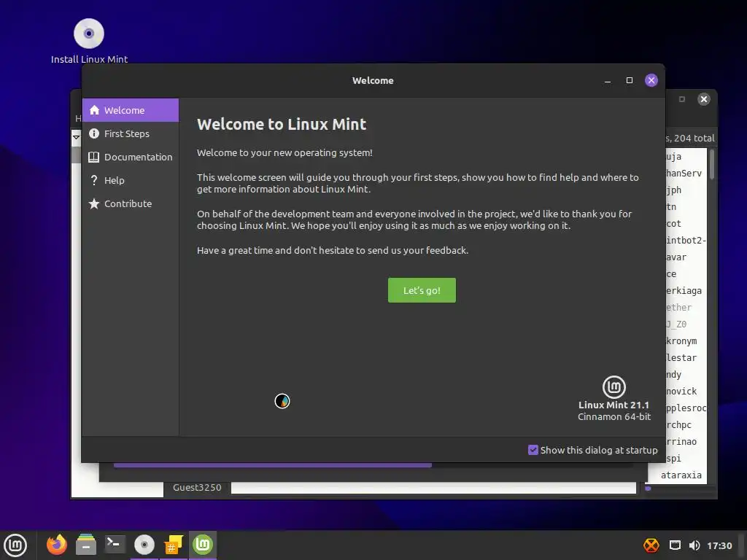Click the chat message input field
Screen dimensions: 747x560
pyautogui.click(x=433, y=488)
